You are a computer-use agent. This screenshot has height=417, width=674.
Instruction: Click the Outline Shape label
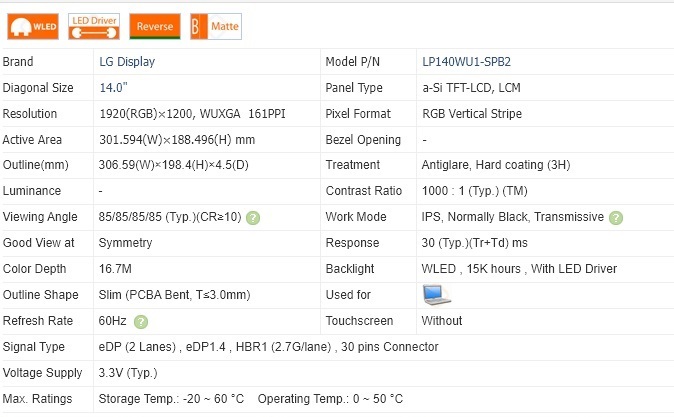[40, 295]
